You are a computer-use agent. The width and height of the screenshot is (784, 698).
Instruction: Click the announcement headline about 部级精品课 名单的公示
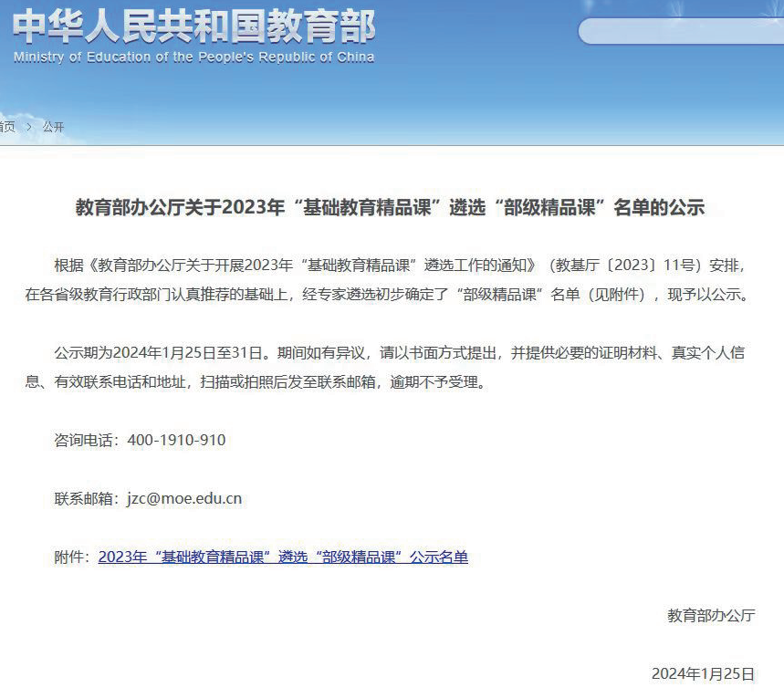point(390,207)
